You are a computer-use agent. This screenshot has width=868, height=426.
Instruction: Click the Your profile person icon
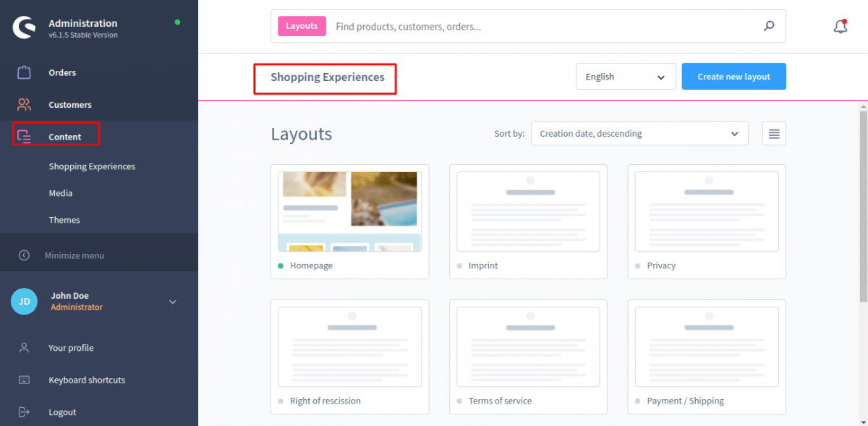[x=24, y=348]
